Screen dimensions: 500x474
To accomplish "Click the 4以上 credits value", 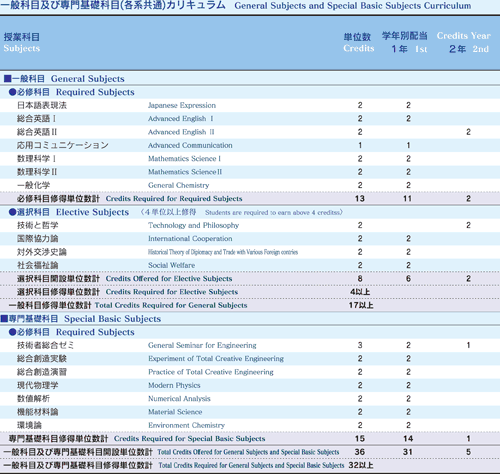I will (x=360, y=292).
